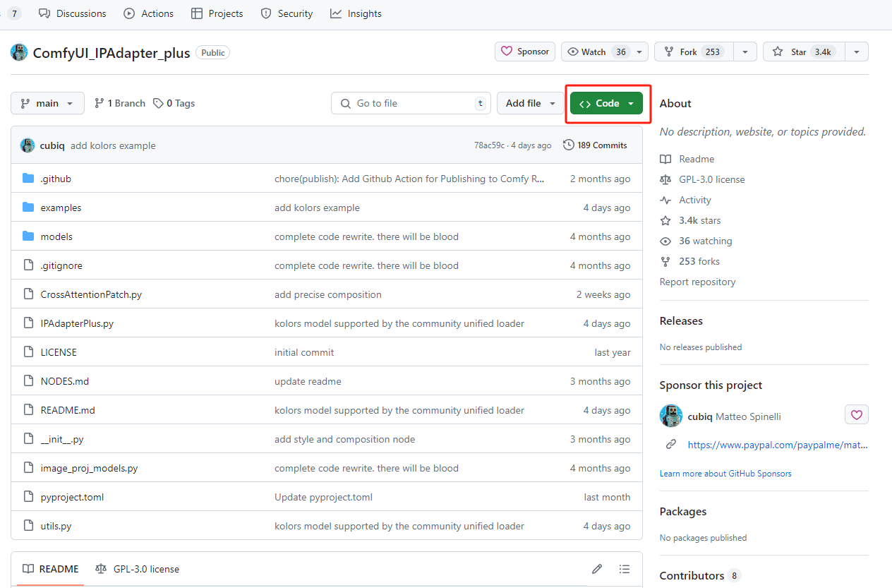892x588 pixels.
Task: Open the IPAdapterPlus.py file
Action: coord(77,323)
